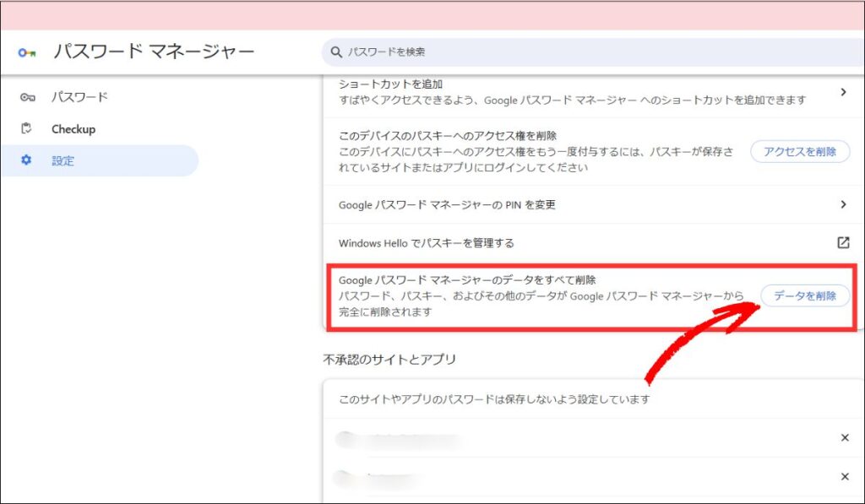Screen dimensions: 865x504
Task: Open the パスワード sidebar menu item
Action: (79, 97)
